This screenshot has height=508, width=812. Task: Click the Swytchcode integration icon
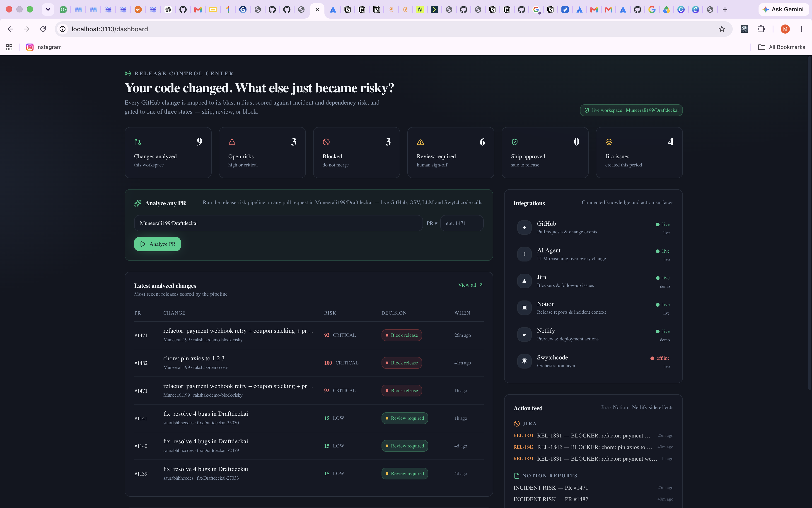524,361
